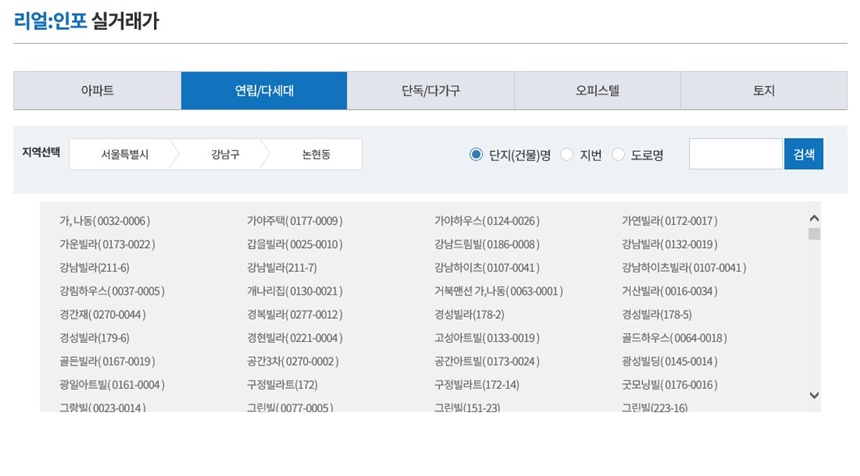The image size is (860, 476).
Task: Choose 고성아트빌(0133-0019) entry
Action: (487, 338)
